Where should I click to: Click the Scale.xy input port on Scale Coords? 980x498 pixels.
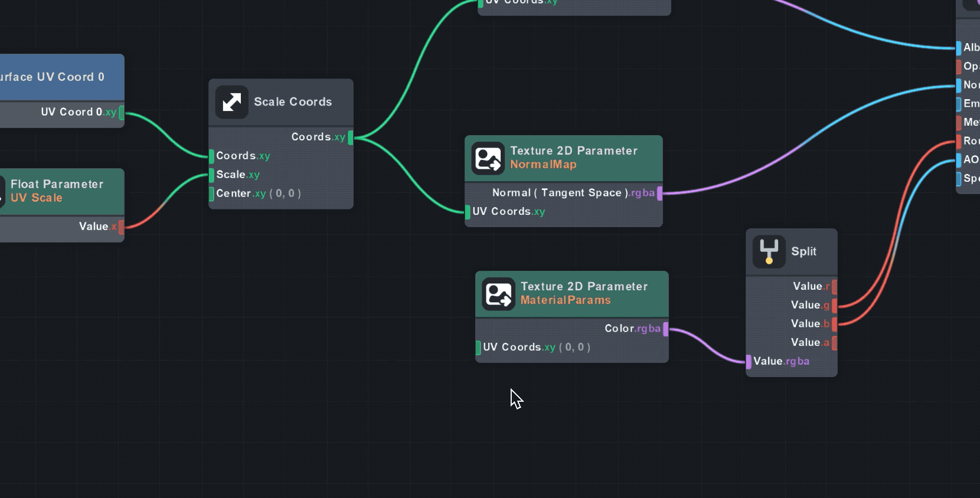coord(211,175)
